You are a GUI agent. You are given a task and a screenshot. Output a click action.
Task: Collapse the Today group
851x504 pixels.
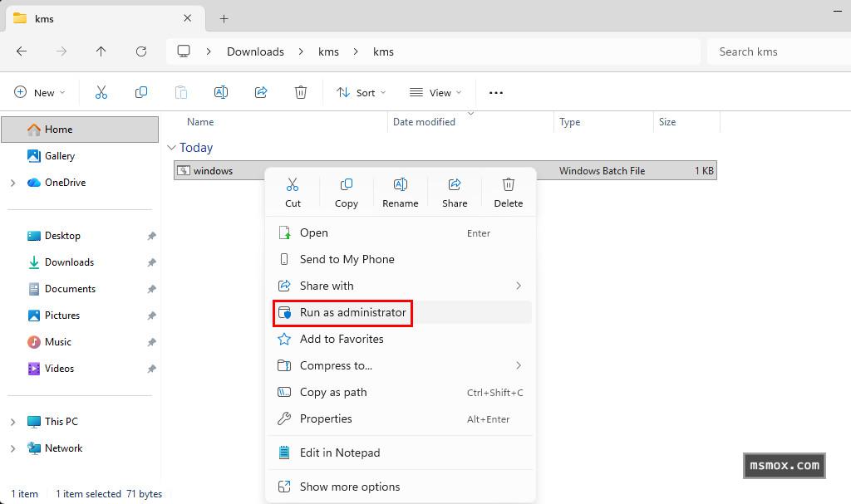(172, 148)
